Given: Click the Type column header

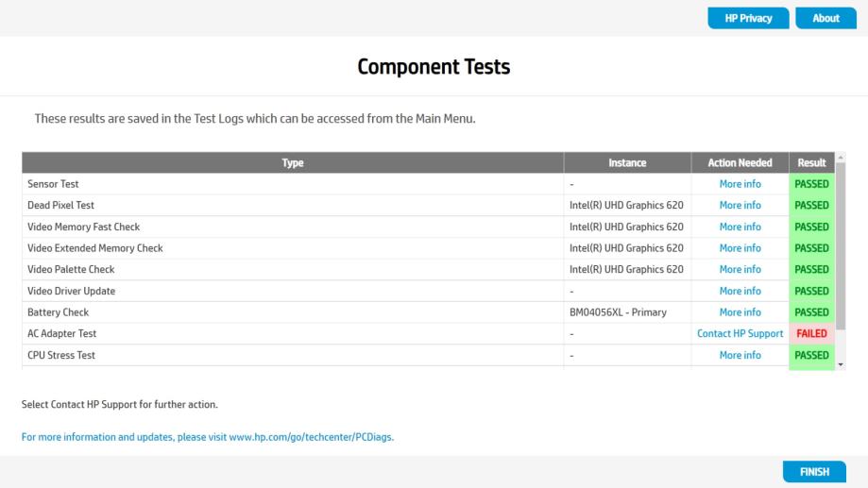Looking at the screenshot, I should click(x=293, y=162).
